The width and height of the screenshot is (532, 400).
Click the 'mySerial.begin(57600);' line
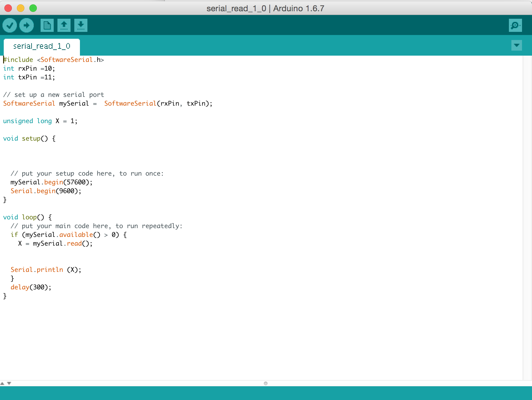(x=52, y=182)
